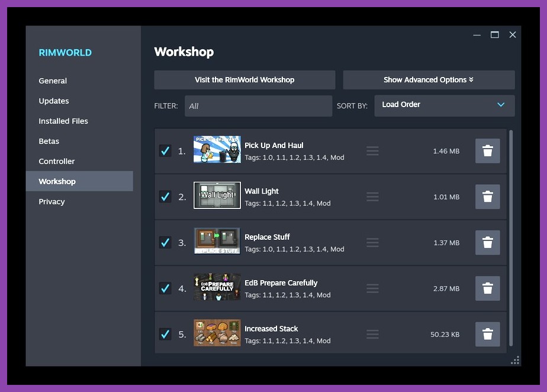Click the 1.01 MB size value
This screenshot has height=392, width=547.
point(446,197)
